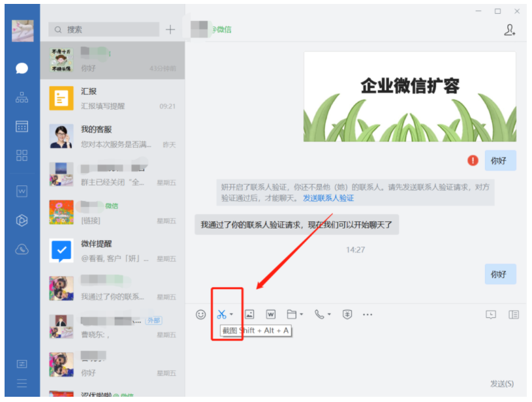The width and height of the screenshot is (532, 402).
Task: Click the 微伴提醒 blue checkmark avatar
Action: 61,251
